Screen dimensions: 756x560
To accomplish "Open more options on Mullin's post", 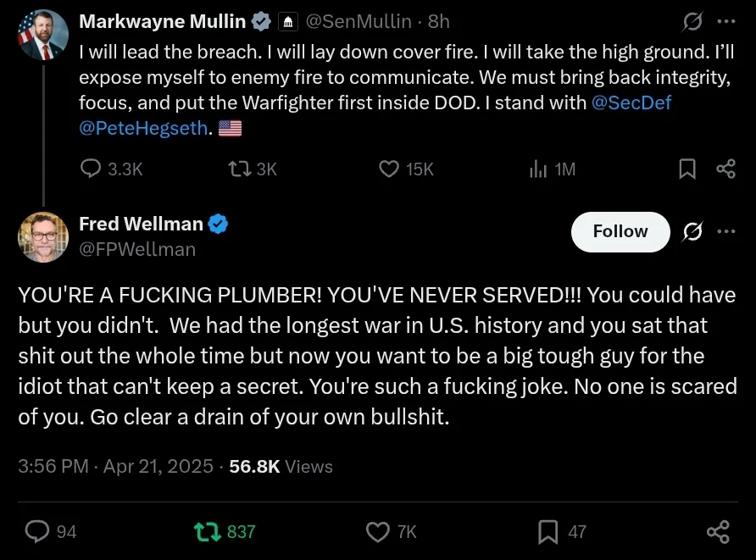I will (x=725, y=20).
